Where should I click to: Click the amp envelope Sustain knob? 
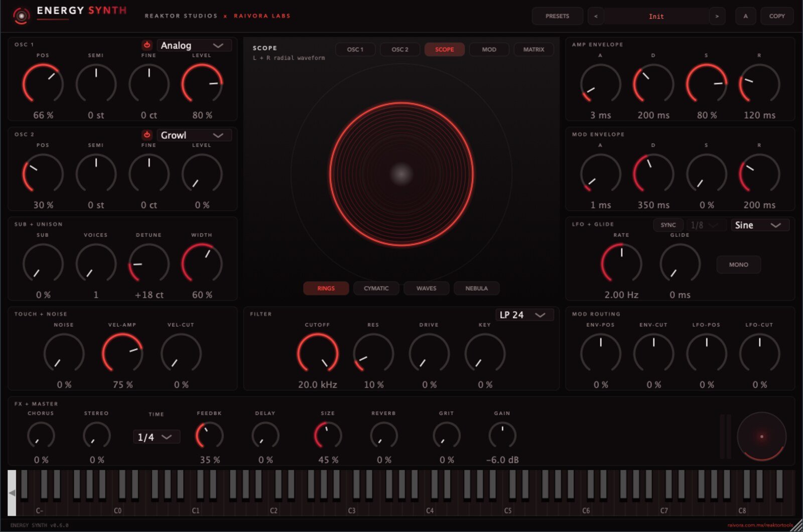click(x=706, y=84)
